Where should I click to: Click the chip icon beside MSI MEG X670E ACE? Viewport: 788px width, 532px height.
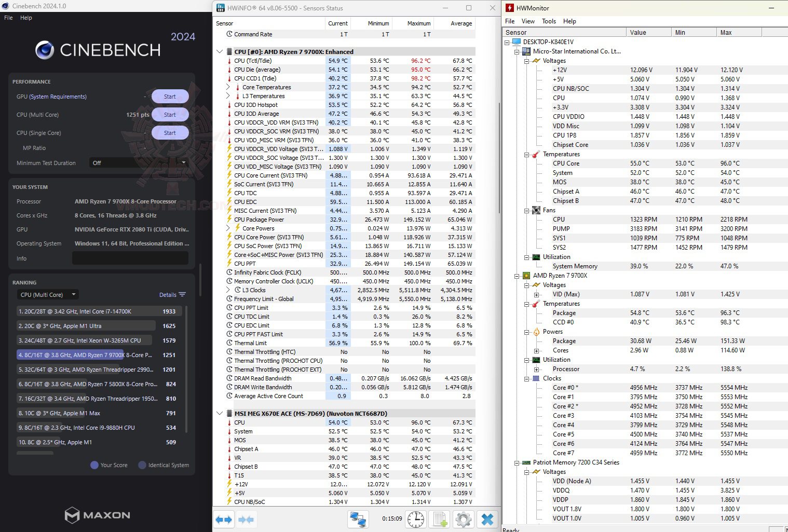(x=229, y=414)
